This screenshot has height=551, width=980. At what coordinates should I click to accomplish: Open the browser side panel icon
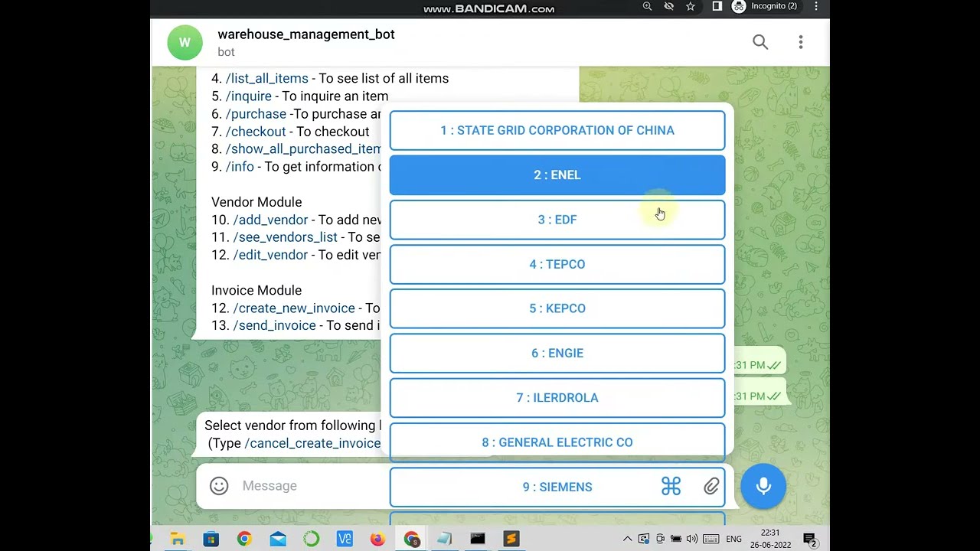717,7
